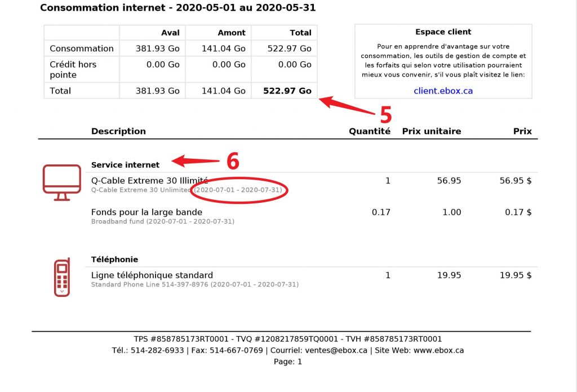
Task: Click the red telephone handset icon
Action: [62, 277]
